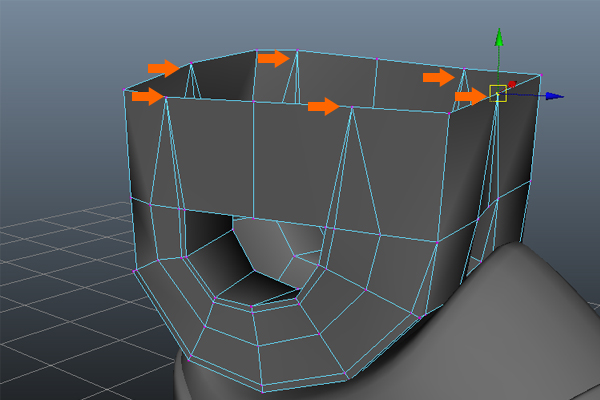
Task: Click the red X-axis move manipulator handle
Action: [x=512, y=84]
